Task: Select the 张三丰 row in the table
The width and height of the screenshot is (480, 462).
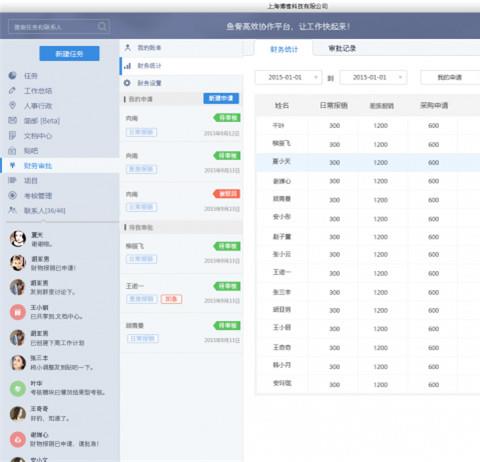Action: pyautogui.click(x=368, y=292)
